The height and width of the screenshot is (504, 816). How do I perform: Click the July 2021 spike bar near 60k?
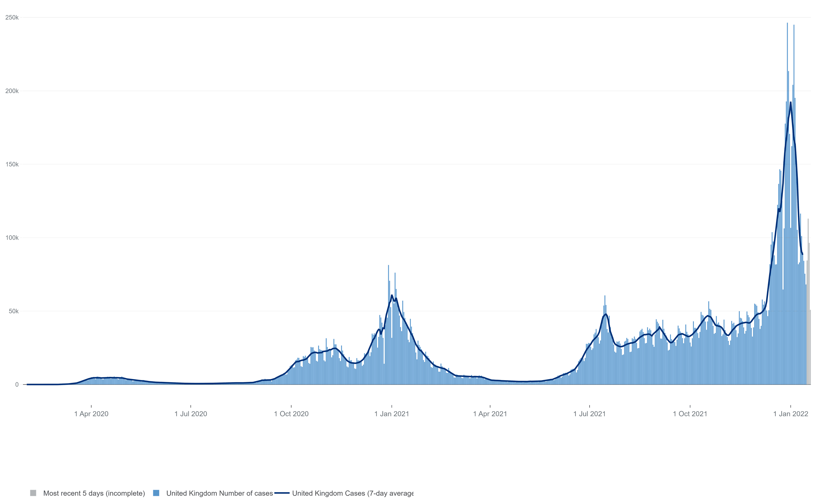pos(605,340)
